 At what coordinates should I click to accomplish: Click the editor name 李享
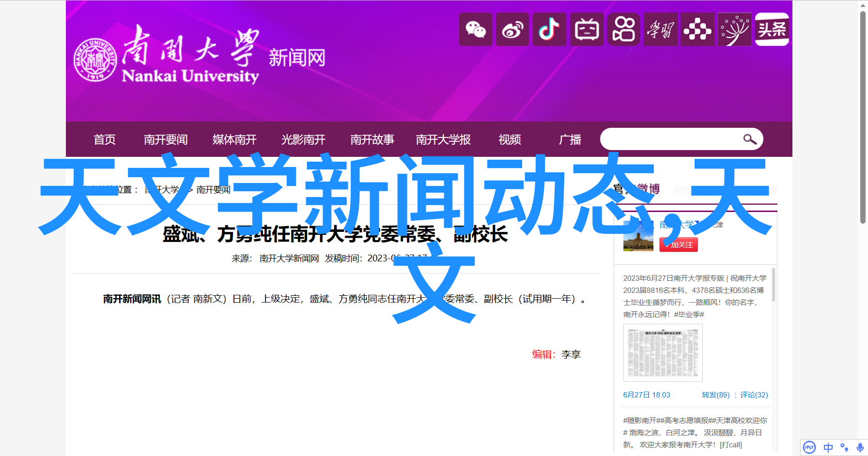(x=571, y=354)
